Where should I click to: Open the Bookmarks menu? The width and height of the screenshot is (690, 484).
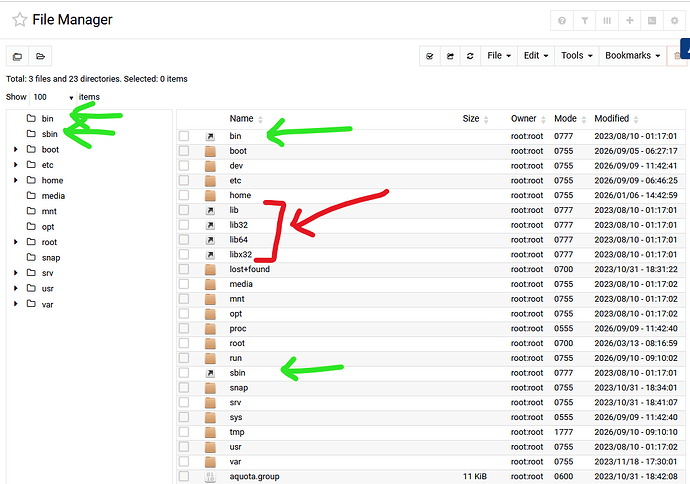coord(632,56)
